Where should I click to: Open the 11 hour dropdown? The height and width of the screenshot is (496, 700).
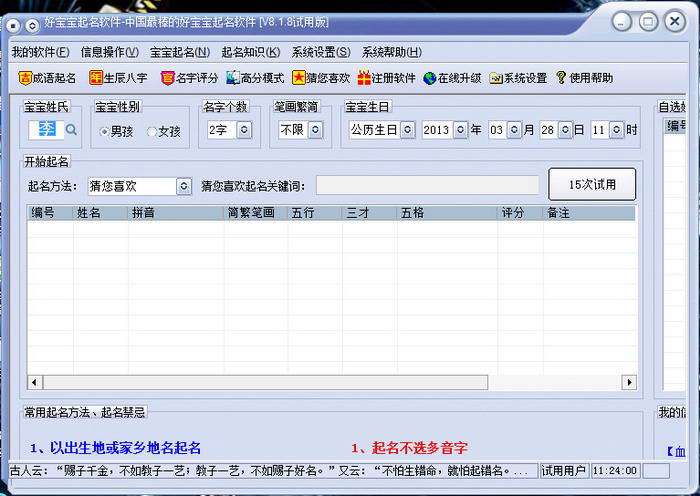tap(616, 130)
